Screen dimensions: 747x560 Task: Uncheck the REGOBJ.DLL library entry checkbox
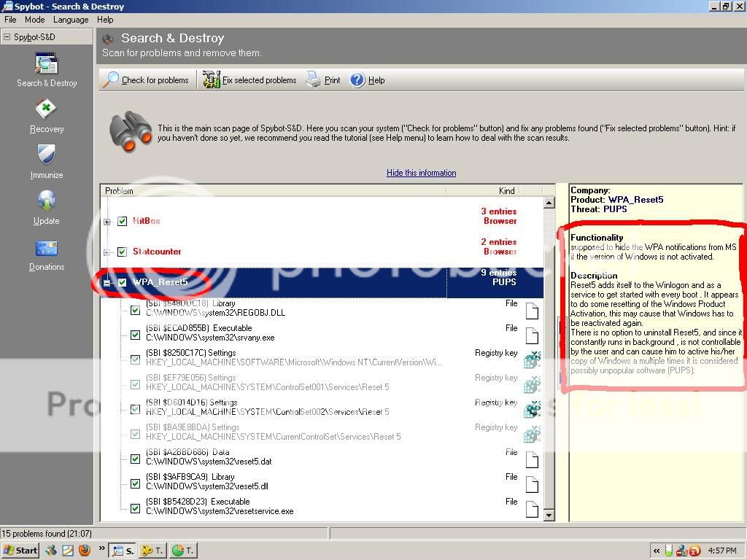(135, 311)
